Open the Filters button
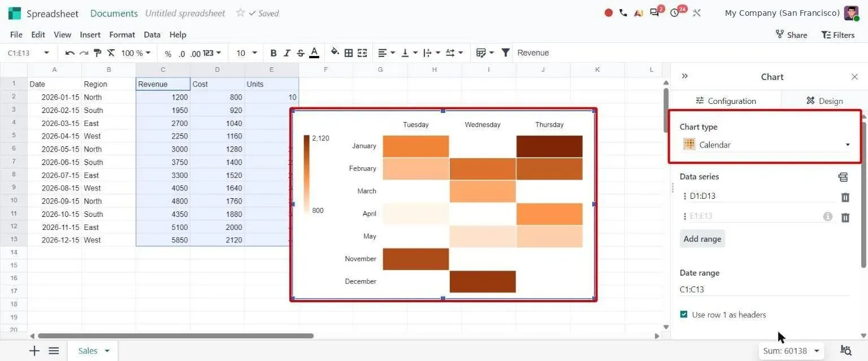Screen dimensions: 868x361 click(838, 34)
